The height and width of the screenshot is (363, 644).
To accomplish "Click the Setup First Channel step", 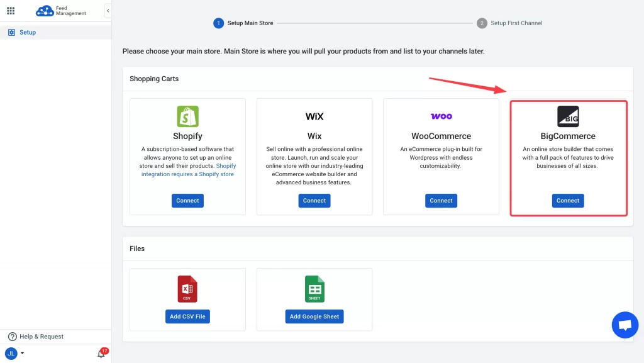I will point(517,23).
